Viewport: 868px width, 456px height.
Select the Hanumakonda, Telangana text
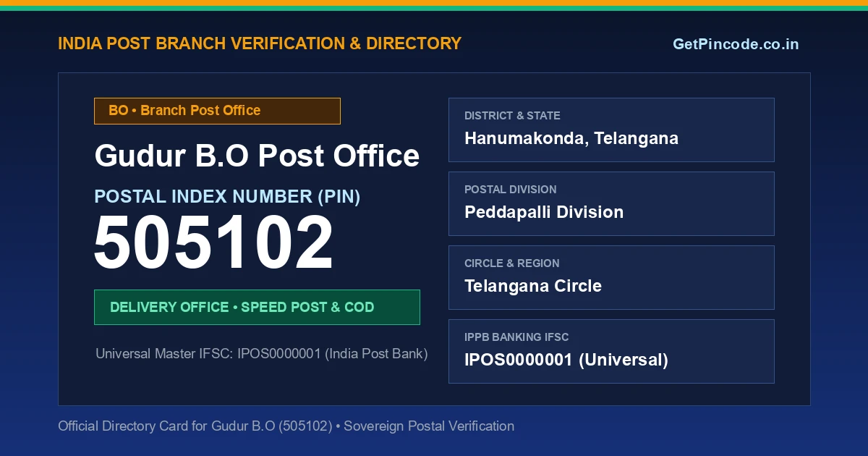click(571, 138)
